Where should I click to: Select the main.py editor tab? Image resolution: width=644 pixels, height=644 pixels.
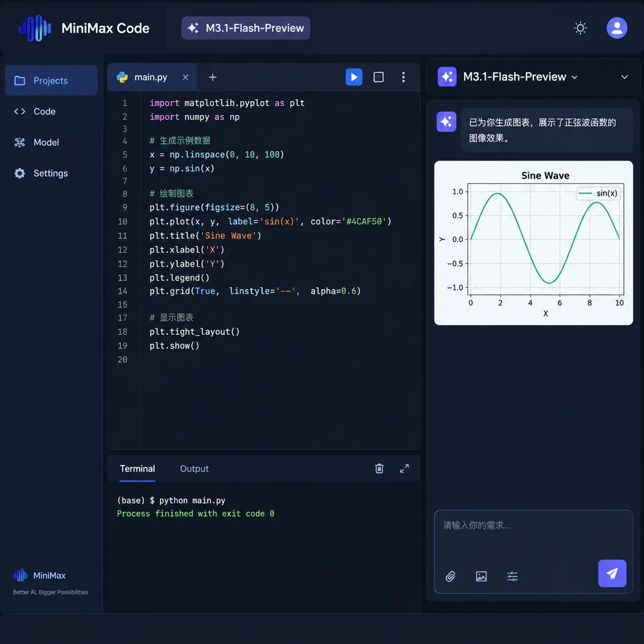point(152,77)
